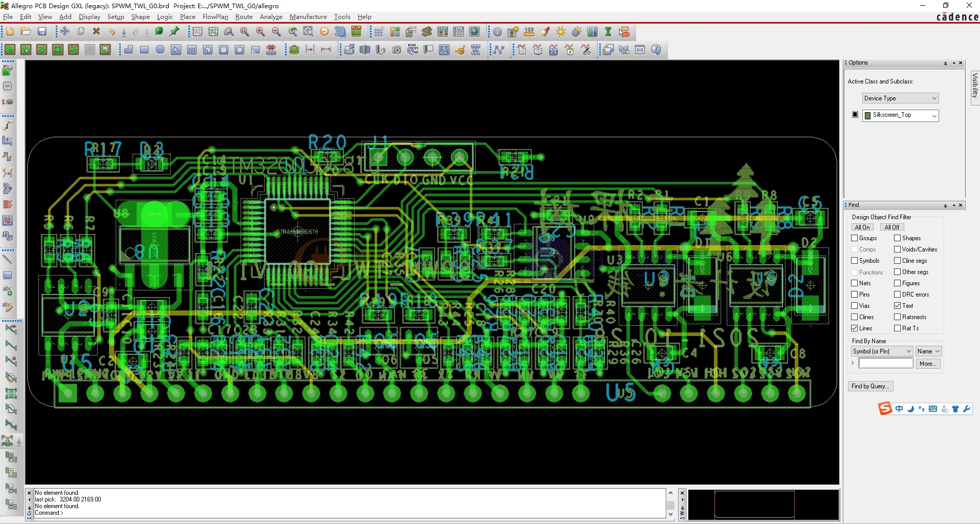Collapse the Options panel arrow

tap(953, 63)
